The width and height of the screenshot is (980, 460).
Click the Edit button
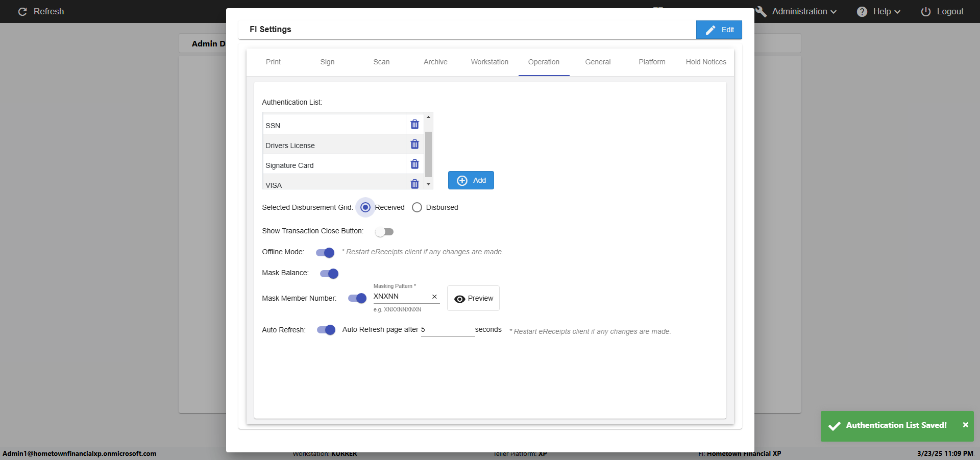[719, 30]
